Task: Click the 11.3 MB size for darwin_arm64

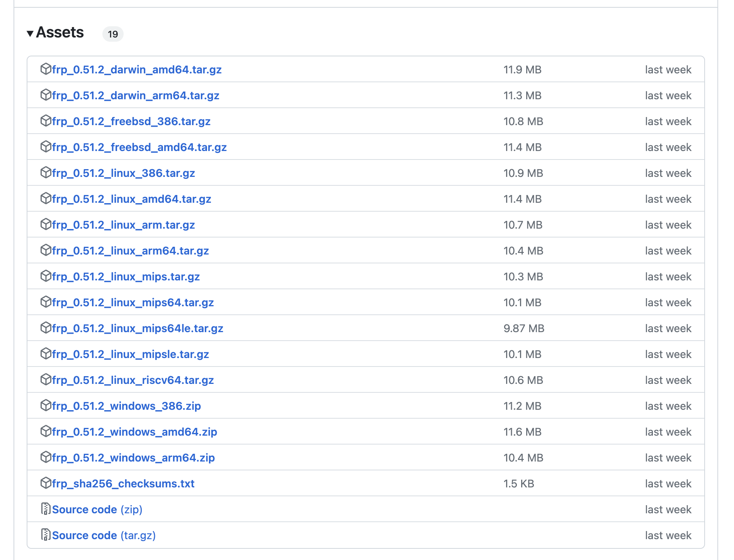Action: 523,95
